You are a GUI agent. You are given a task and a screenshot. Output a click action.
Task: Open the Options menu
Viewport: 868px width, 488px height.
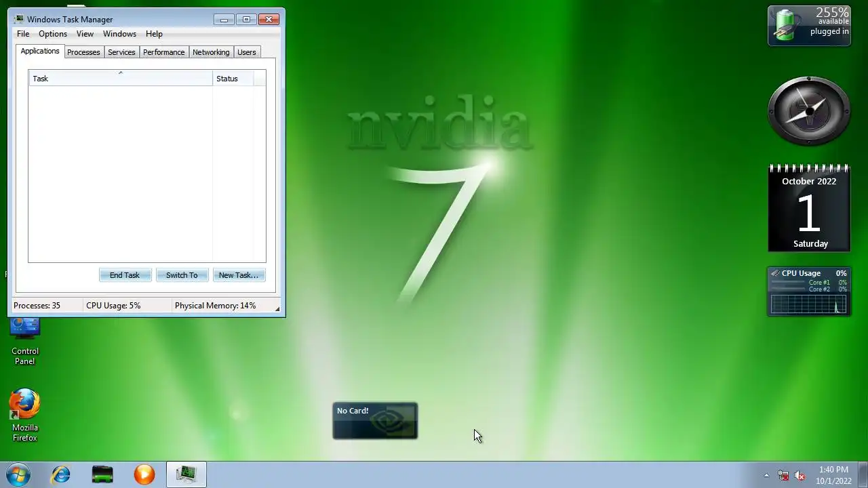pos(53,34)
